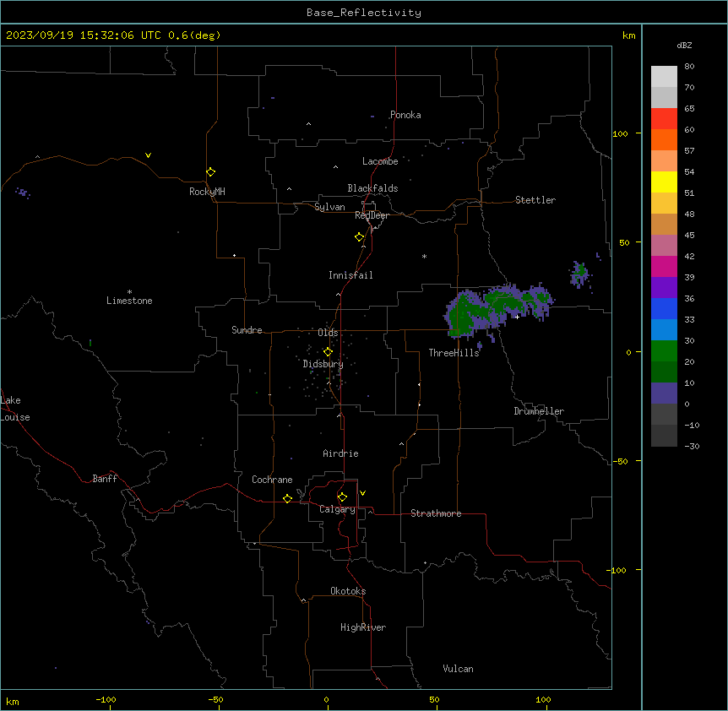Click the yellow station marker at Olds

click(328, 351)
